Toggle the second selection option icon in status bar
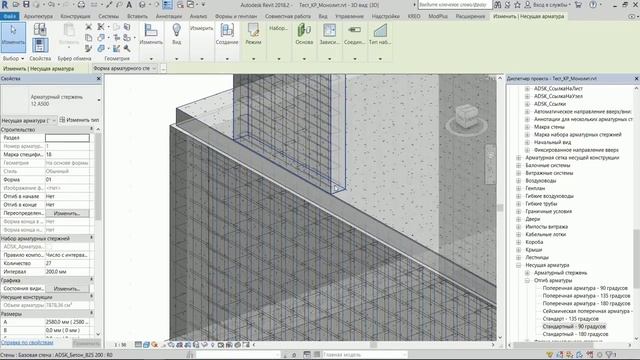 click(560, 355)
